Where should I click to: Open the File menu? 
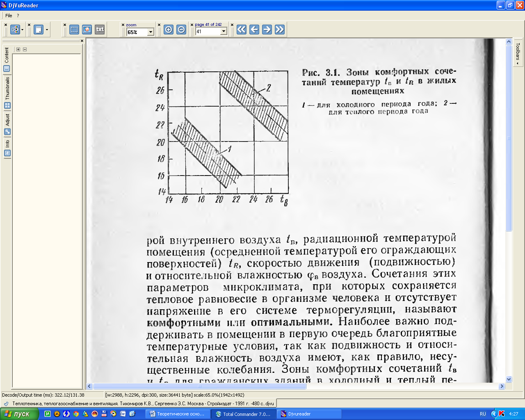pos(9,16)
